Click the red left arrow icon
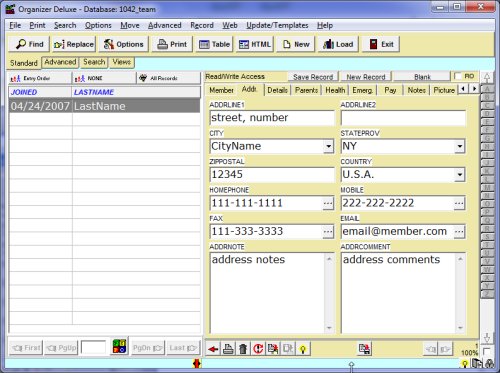Image resolution: width=500 pixels, height=373 pixels. tap(213, 349)
